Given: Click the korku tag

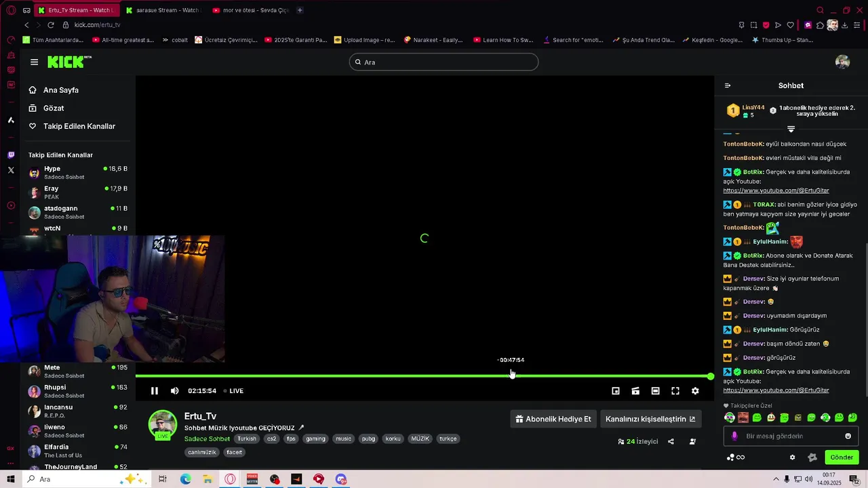Looking at the screenshot, I should [393, 439].
